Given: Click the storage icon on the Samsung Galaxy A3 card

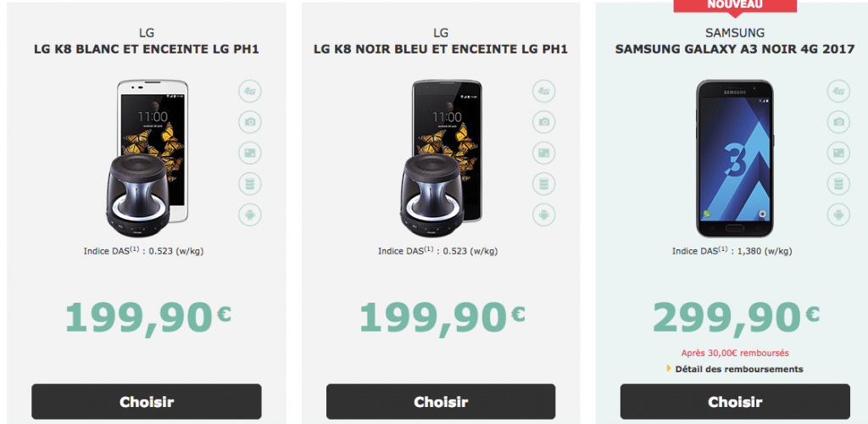Looking at the screenshot, I should point(839,183).
